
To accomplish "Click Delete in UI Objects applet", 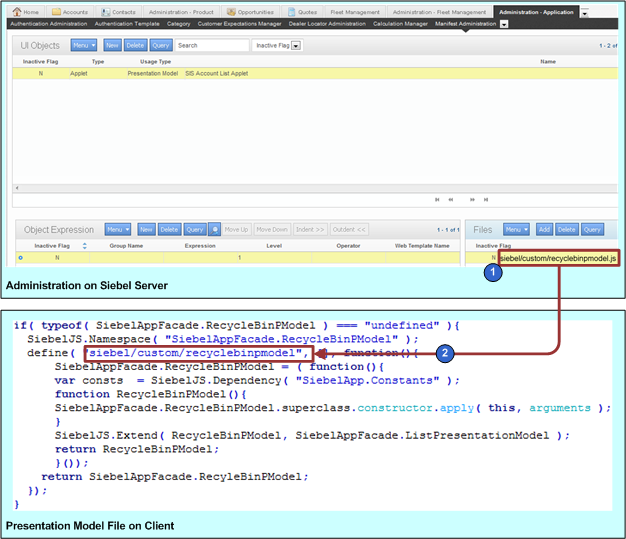I will [135, 45].
